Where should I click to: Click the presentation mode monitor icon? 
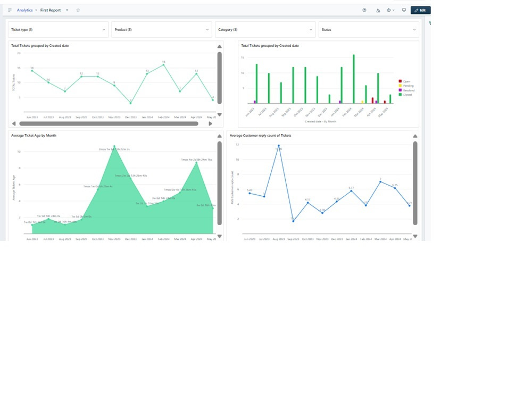tap(404, 10)
